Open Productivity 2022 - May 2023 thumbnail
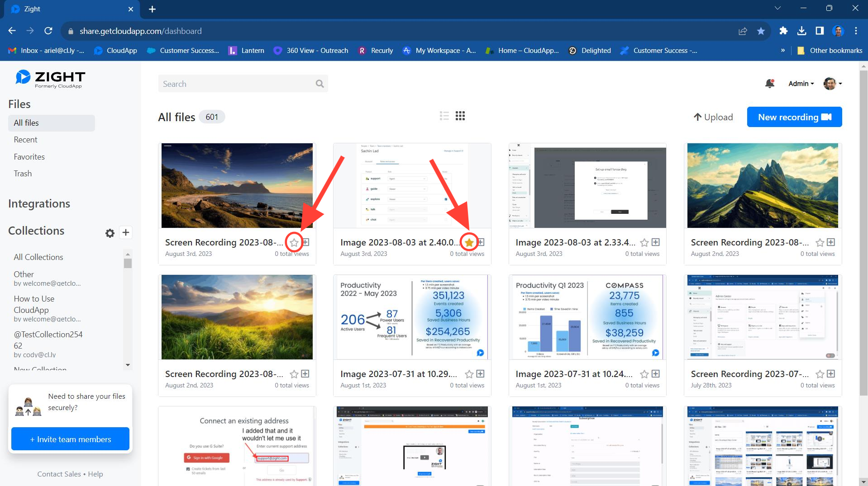Screen dimensions: 868x486 tap(412, 317)
